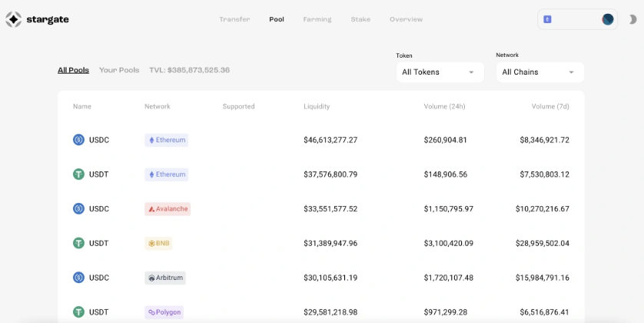Click the Stargate logo icon

coord(14,19)
